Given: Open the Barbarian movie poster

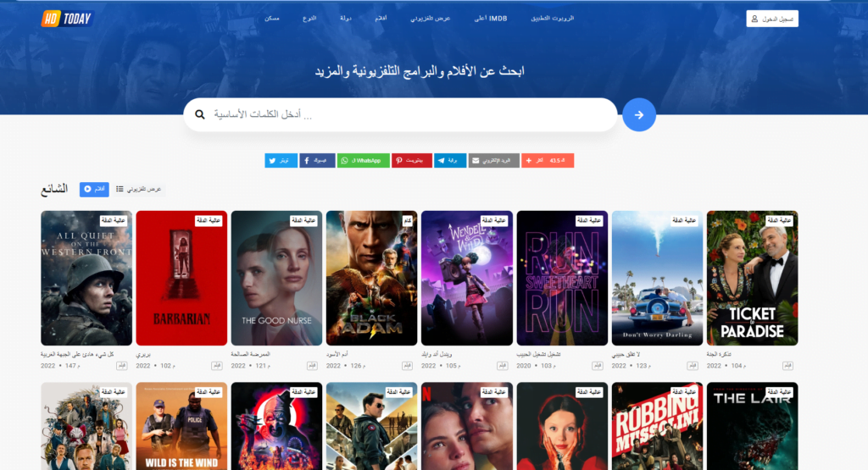Looking at the screenshot, I should point(181,278).
